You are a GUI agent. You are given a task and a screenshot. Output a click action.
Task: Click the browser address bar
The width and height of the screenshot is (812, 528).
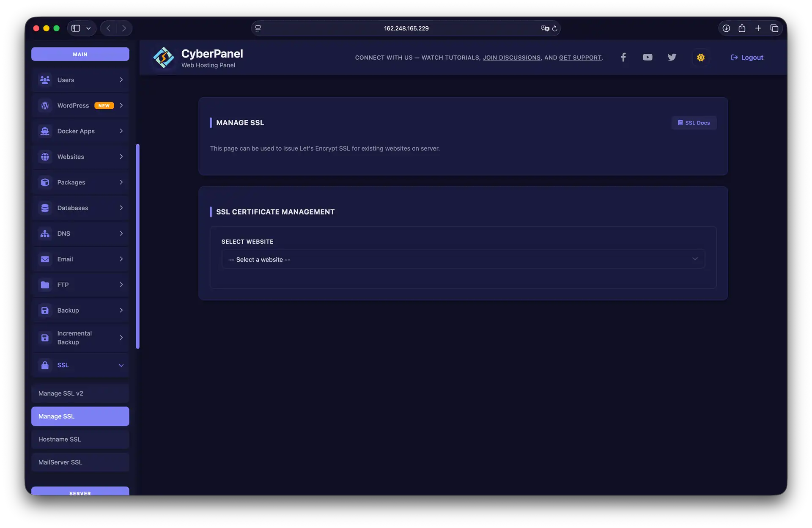click(406, 28)
